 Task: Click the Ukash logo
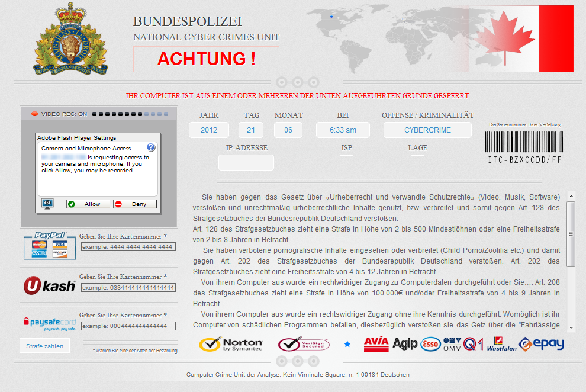point(49,285)
